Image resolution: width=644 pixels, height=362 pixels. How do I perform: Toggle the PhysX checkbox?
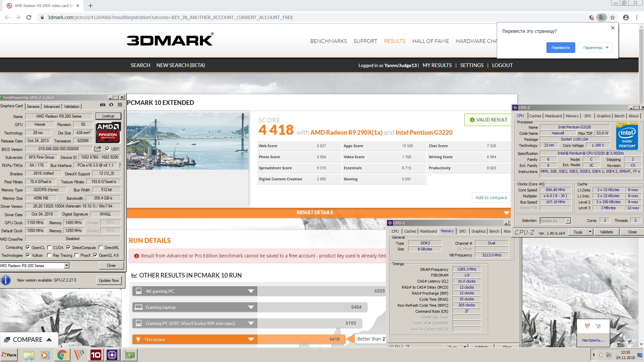[77, 255]
